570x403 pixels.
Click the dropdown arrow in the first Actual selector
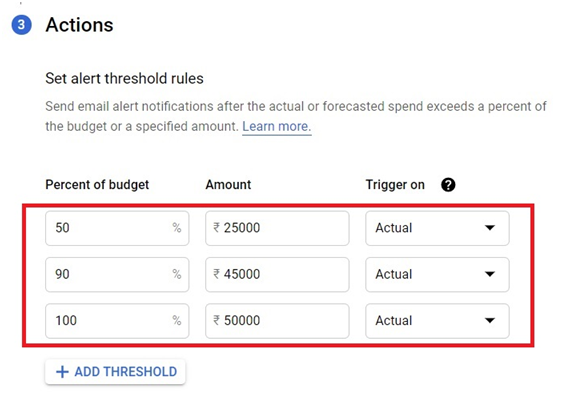tap(490, 228)
